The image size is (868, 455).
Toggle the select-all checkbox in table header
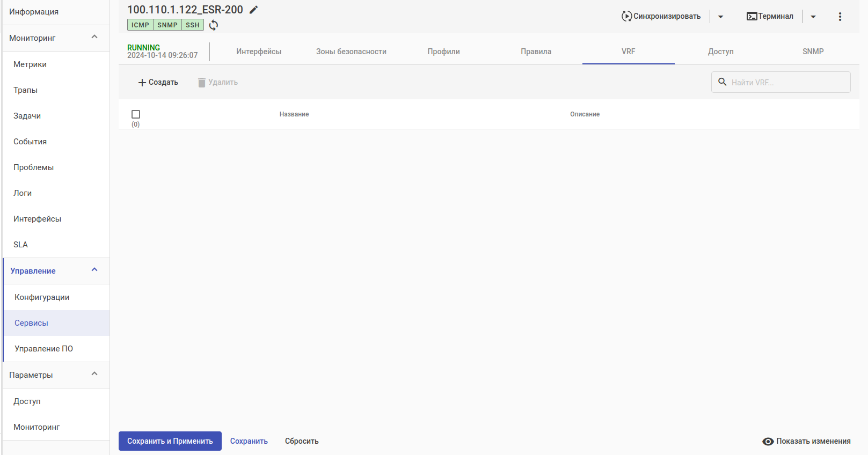pos(136,114)
